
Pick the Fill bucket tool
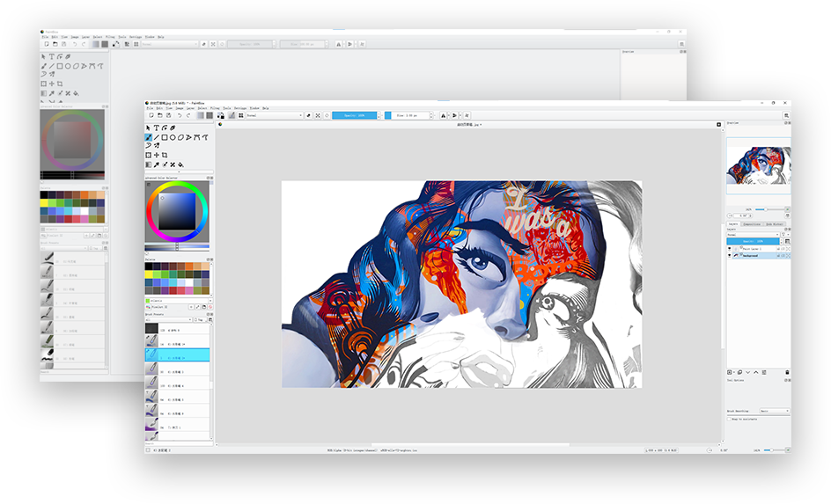180,164
